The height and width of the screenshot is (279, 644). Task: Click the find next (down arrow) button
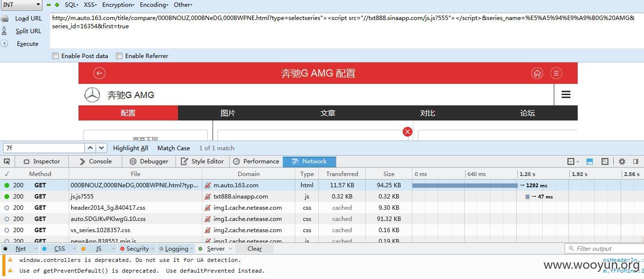tap(101, 148)
